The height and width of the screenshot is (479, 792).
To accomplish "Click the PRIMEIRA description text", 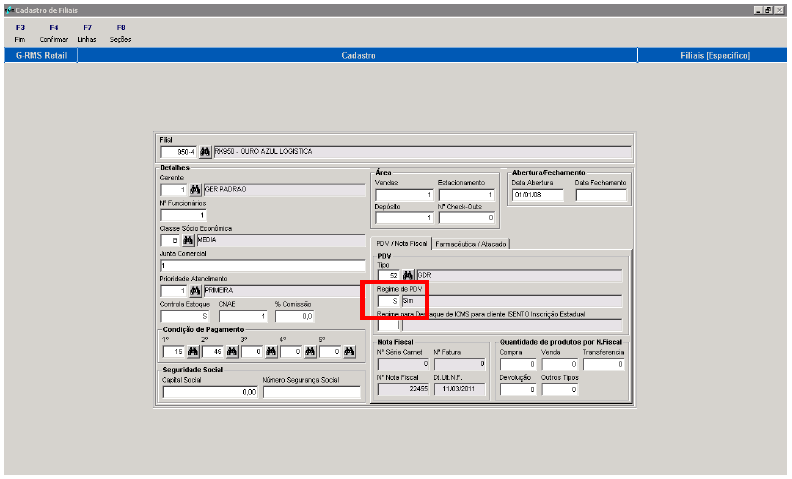I will 219,291.
